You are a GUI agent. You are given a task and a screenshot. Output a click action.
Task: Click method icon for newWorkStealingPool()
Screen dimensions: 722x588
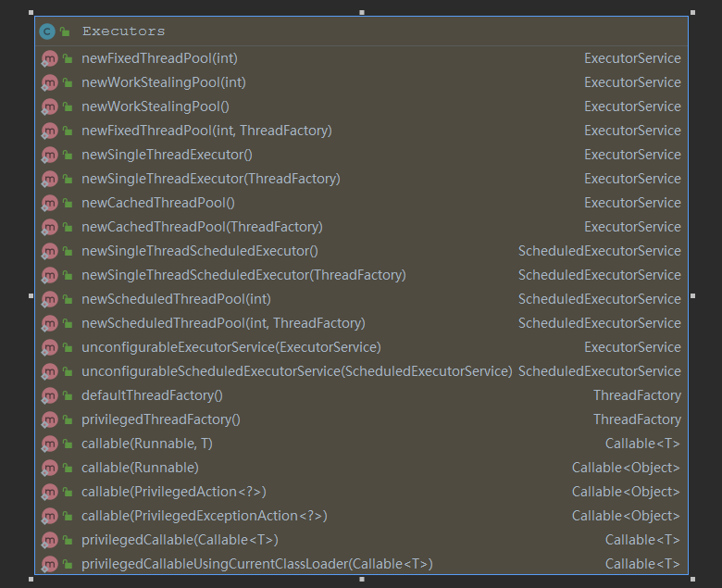pos(49,106)
